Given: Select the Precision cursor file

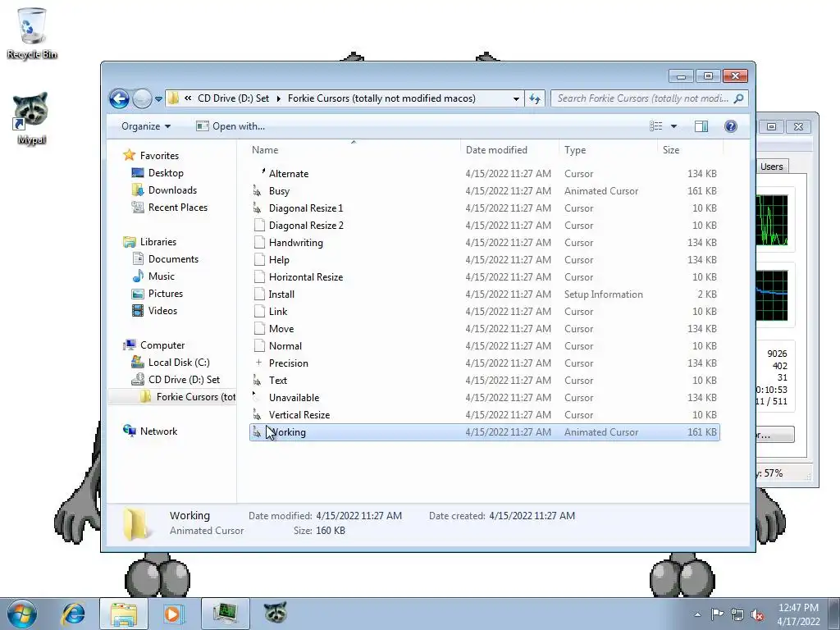Looking at the screenshot, I should pos(484,363).
